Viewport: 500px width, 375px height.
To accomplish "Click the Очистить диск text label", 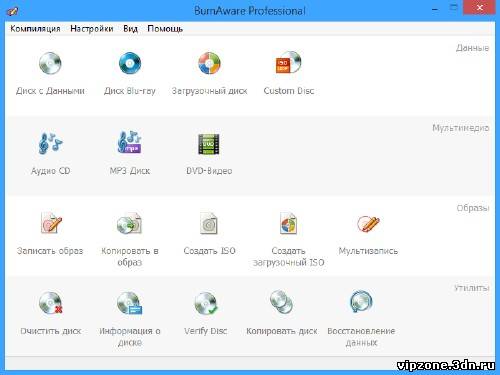I will click(51, 331).
